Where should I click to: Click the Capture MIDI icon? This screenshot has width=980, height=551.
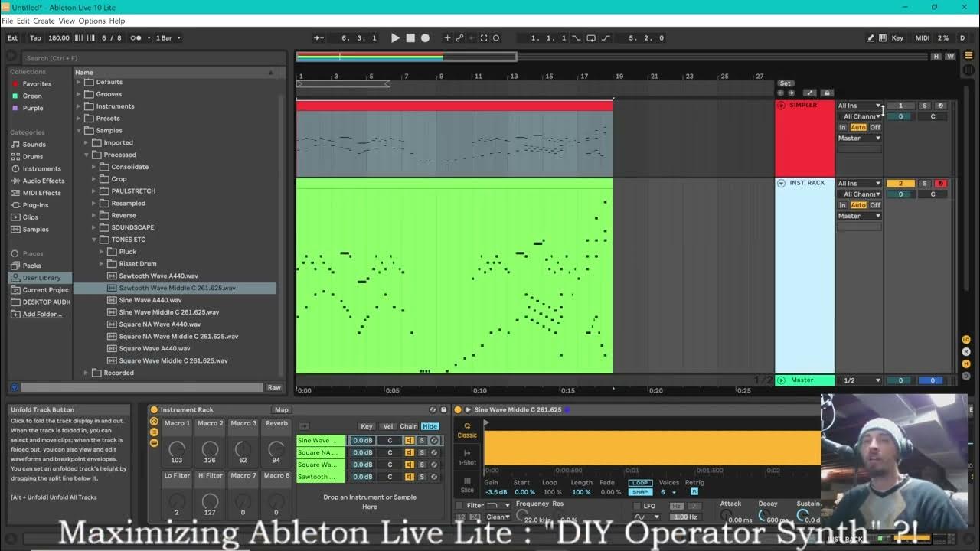[484, 37]
